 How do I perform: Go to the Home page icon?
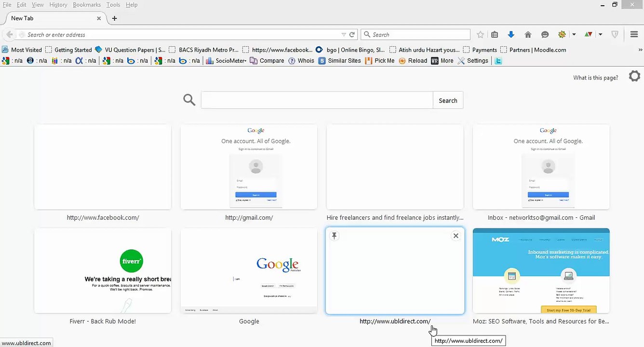click(x=528, y=35)
